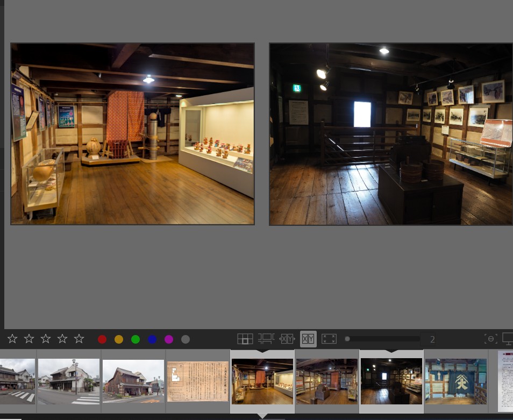
Task: Apply the purple color label
Action: (169, 339)
